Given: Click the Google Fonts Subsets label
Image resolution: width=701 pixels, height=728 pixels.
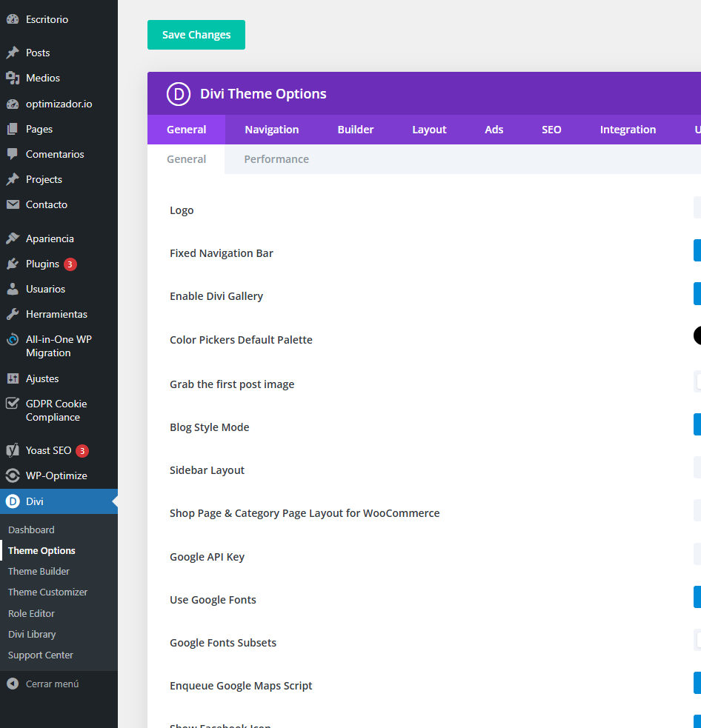Looking at the screenshot, I should click(223, 643).
